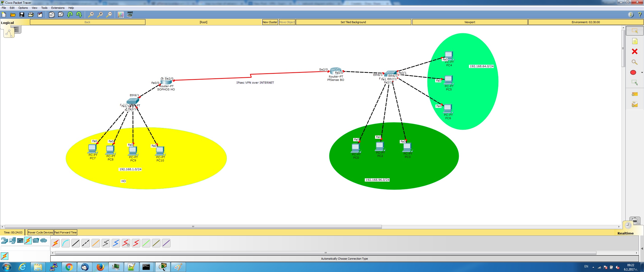
Task: Paste copied objects
Action: [61, 15]
